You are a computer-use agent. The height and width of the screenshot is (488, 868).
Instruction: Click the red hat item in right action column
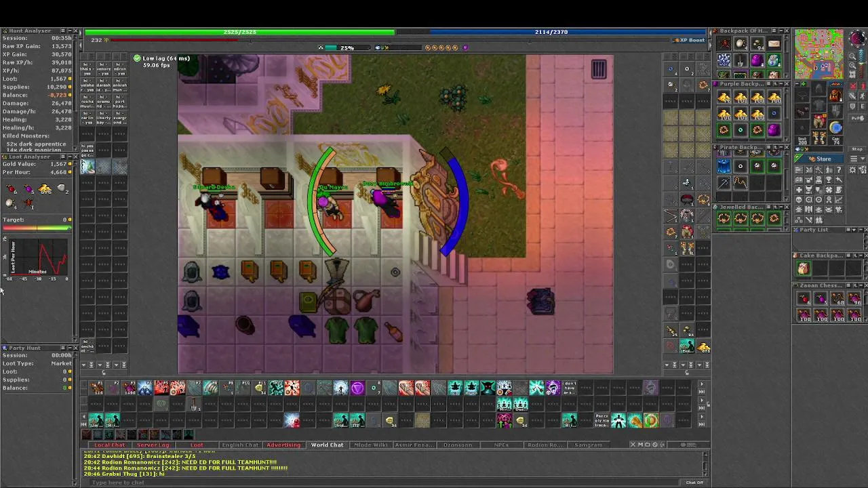[x=687, y=199]
